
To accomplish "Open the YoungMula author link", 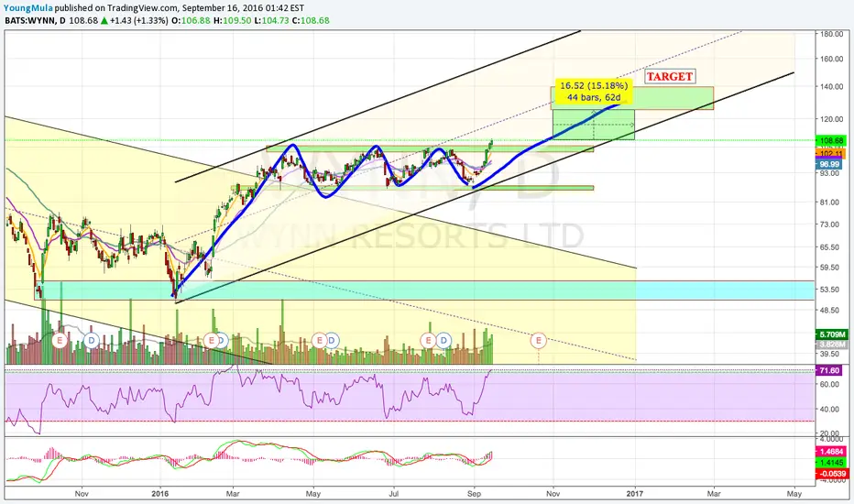I will pos(28,8).
